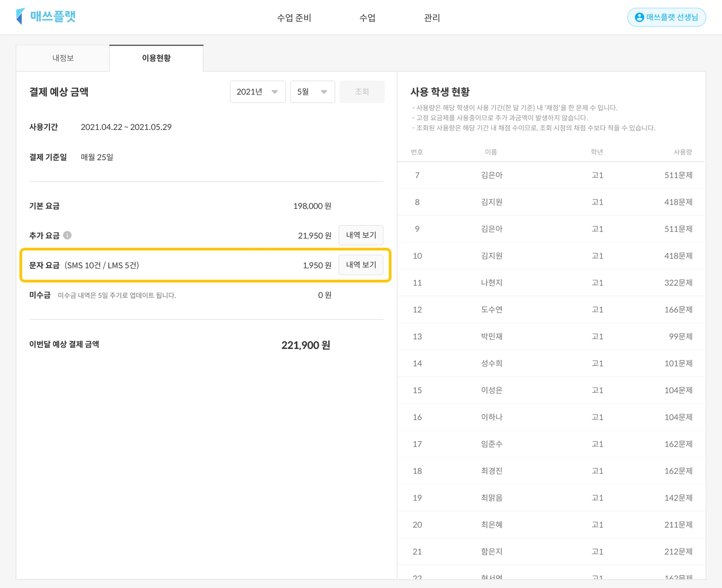
Task: View 문자 요금 details with 내역 보기
Action: pos(361,265)
